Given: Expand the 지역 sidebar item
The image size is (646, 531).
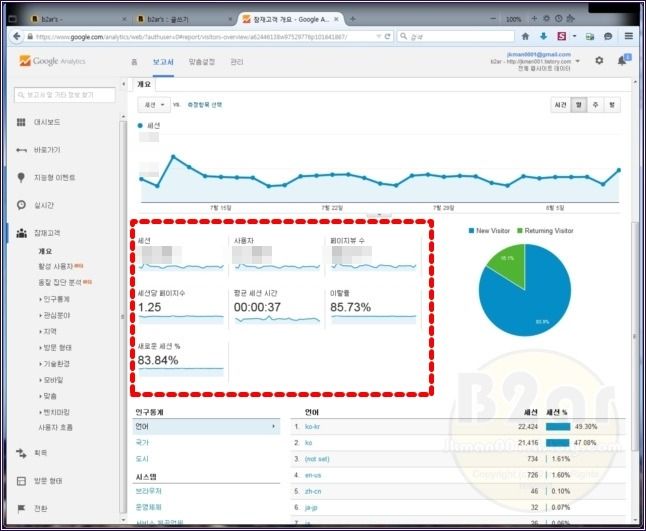Looking at the screenshot, I should pos(48,332).
